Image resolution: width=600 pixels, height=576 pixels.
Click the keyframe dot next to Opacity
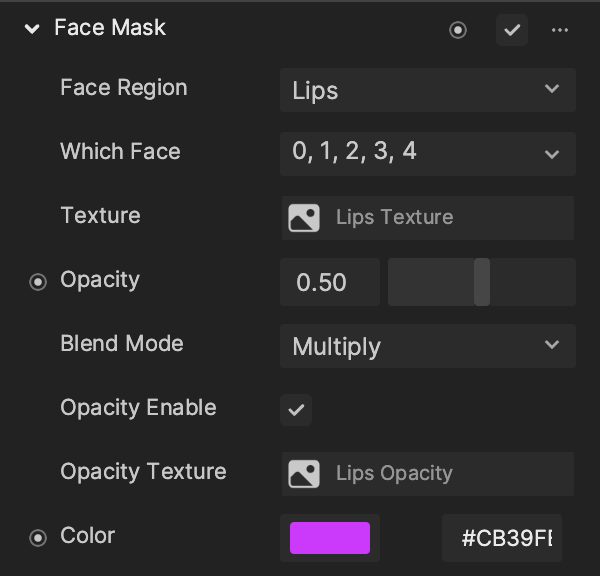(x=38, y=282)
